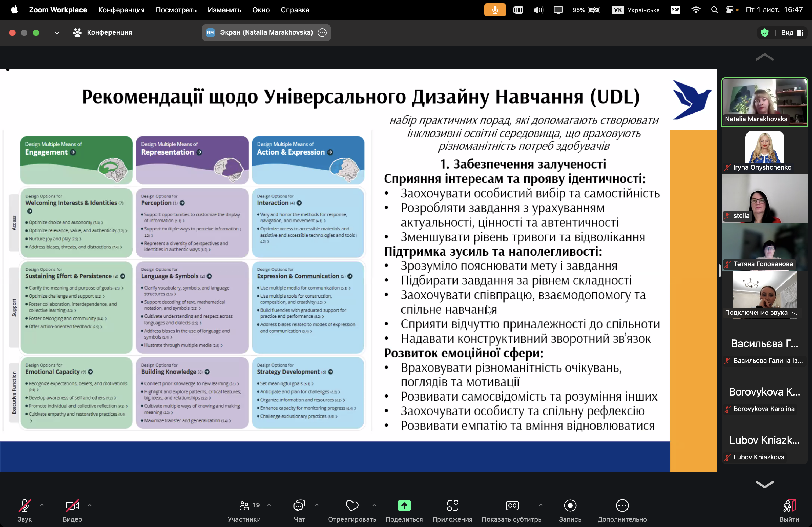The width and height of the screenshot is (812, 527).
Task: Start camera with the Видео button
Action: click(x=72, y=510)
